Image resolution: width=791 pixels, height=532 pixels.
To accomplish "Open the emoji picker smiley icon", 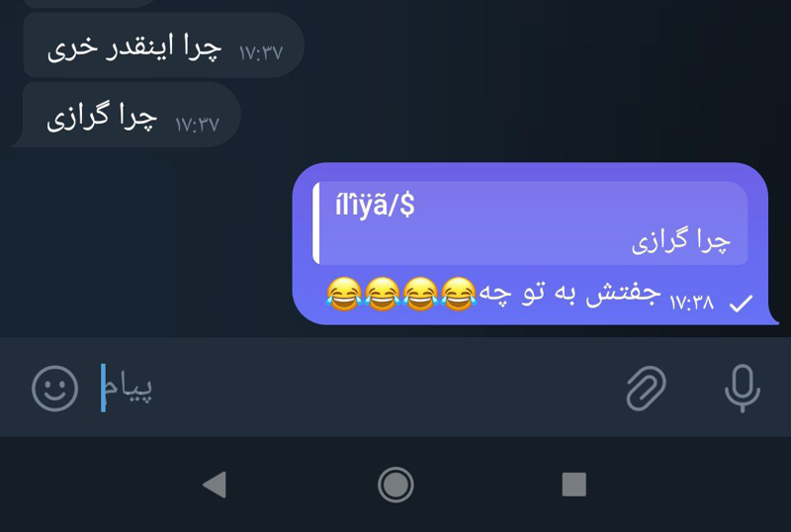I will point(54,389).
